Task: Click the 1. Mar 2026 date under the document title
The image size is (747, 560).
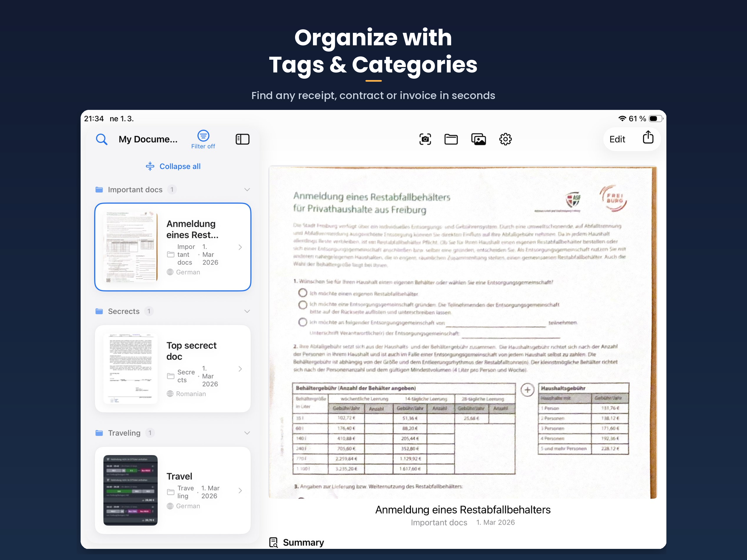Action: pos(495,522)
